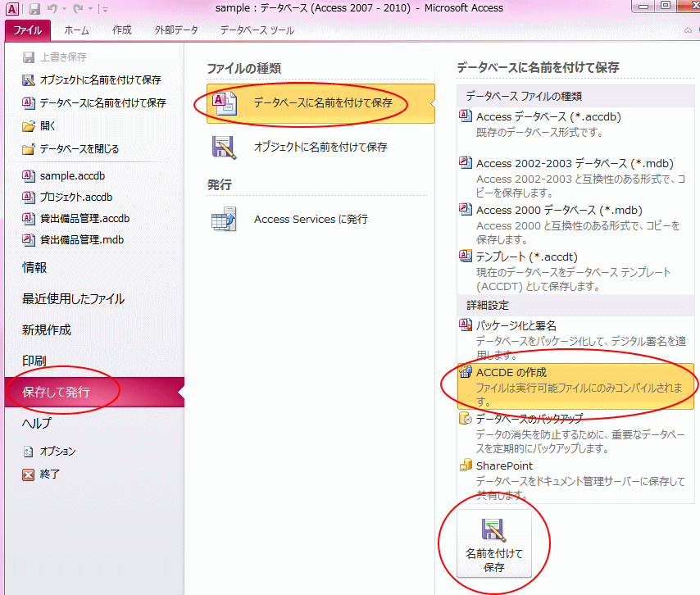Viewport: 700px width, 595px height.
Task: Select 印刷 in backstage menu
Action: pos(34,361)
